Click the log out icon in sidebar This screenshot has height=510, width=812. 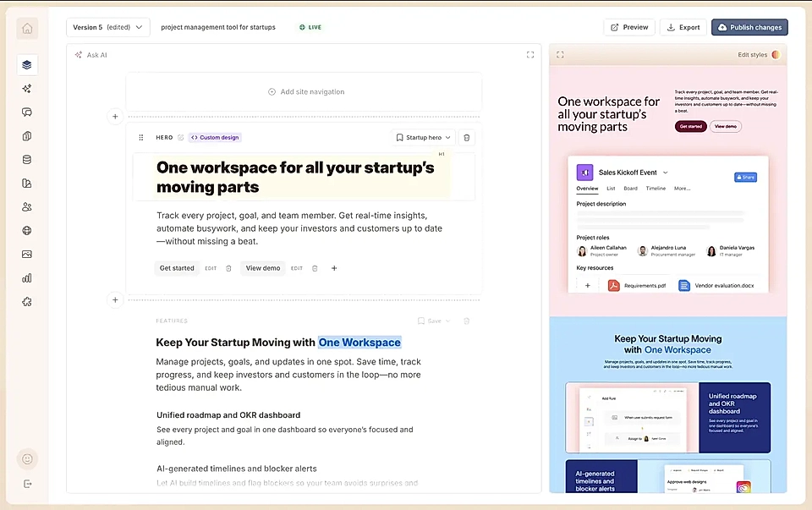pos(27,484)
